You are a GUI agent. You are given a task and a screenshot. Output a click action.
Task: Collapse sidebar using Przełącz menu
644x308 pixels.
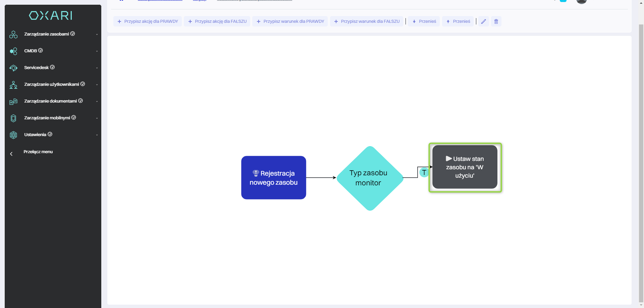(x=38, y=152)
